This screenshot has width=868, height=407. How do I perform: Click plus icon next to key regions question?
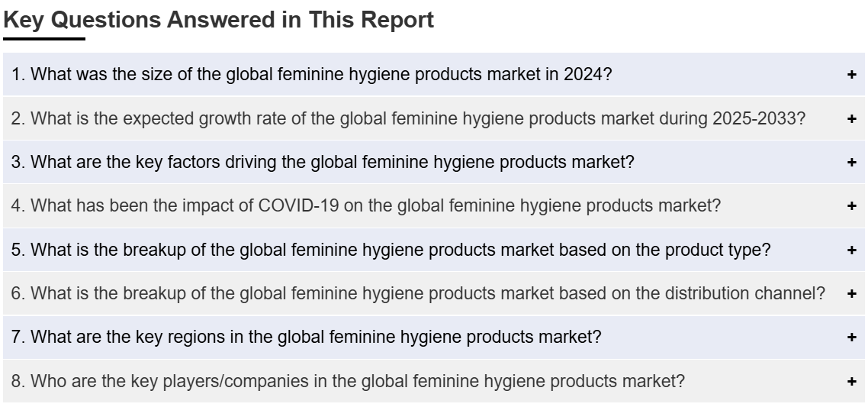click(852, 338)
